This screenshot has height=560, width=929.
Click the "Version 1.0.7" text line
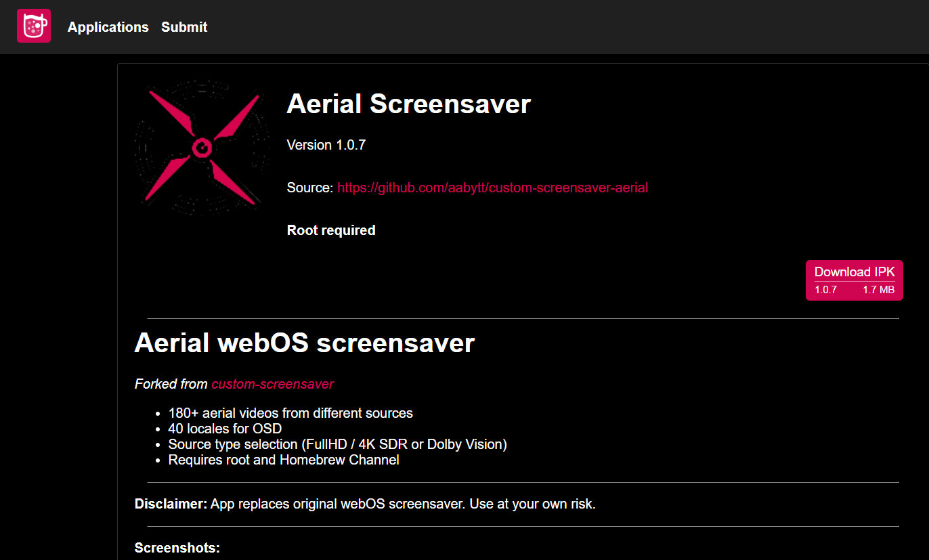[x=326, y=145]
